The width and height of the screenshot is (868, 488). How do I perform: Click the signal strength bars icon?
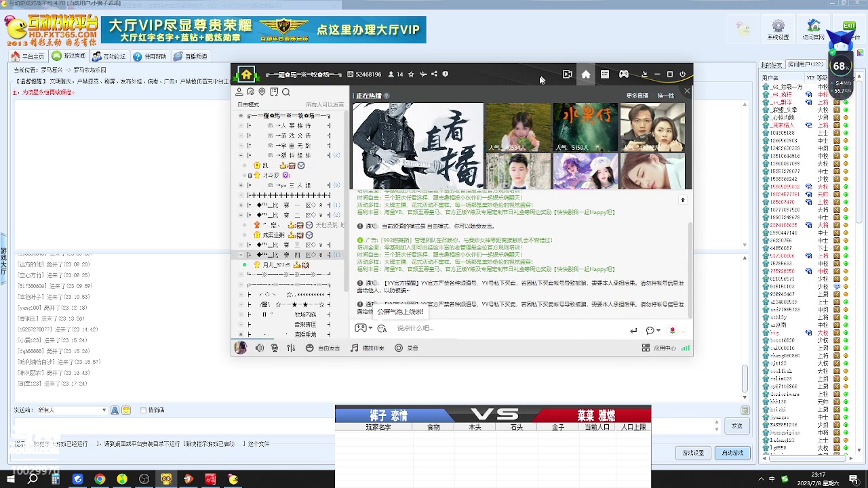(686, 348)
